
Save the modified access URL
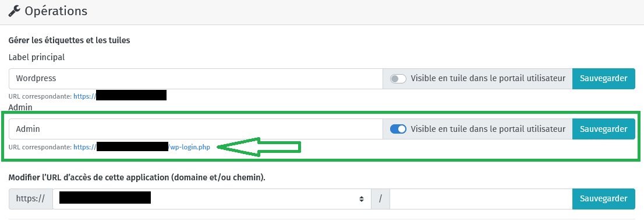coord(603,199)
